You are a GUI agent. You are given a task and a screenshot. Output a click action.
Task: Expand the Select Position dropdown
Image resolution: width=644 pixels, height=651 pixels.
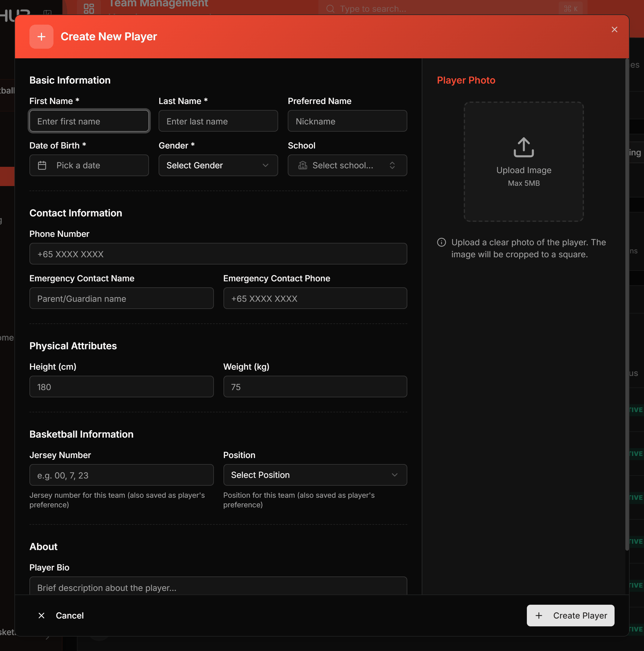point(315,475)
